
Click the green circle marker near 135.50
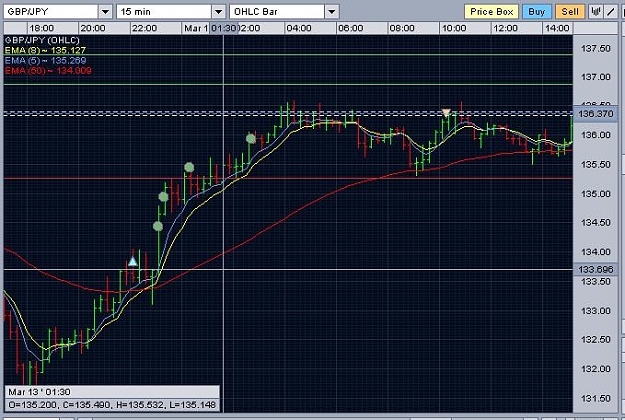coord(189,167)
